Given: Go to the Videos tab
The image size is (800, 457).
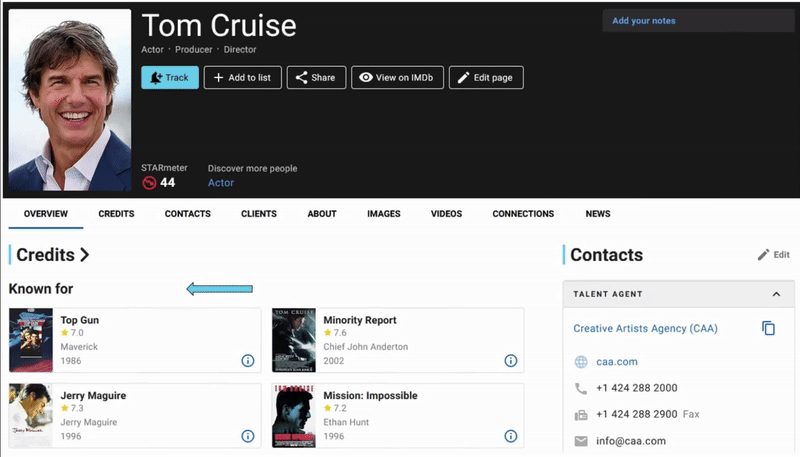Looking at the screenshot, I should tap(446, 214).
